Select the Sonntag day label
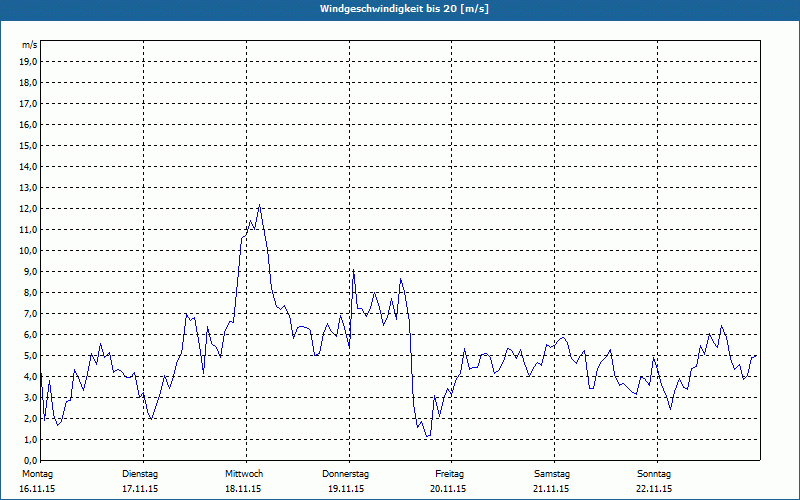Image resolution: width=800 pixels, height=500 pixels. coord(654,473)
